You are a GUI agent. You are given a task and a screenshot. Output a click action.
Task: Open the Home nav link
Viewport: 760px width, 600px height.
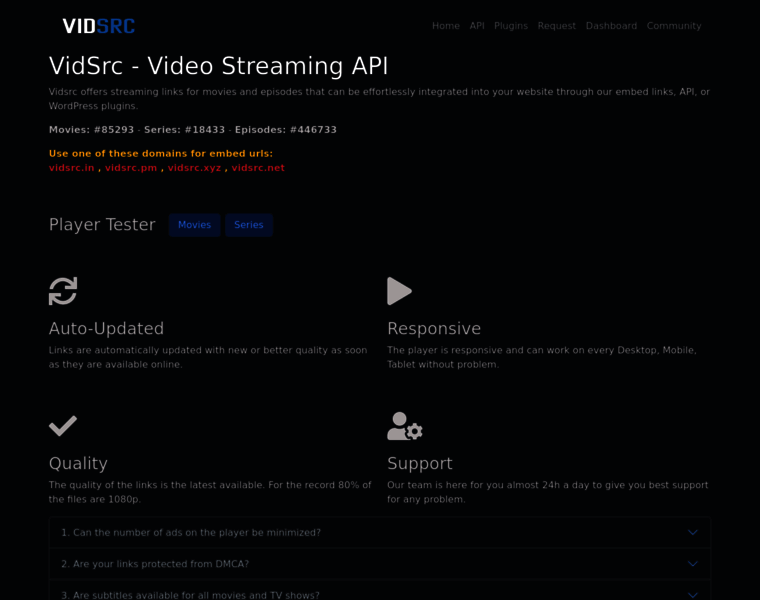(446, 26)
